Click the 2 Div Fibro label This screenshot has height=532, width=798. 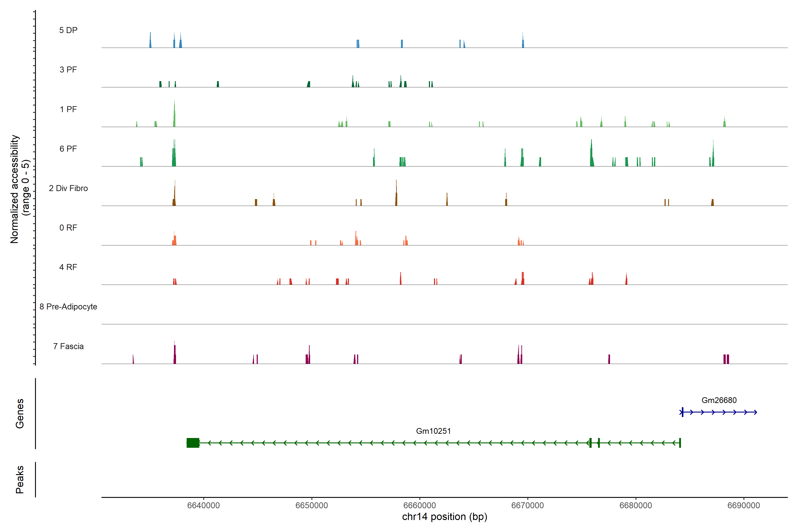68,188
